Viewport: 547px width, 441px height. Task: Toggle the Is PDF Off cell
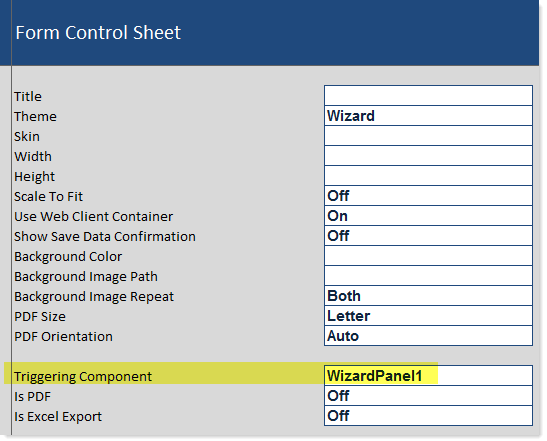click(428, 396)
